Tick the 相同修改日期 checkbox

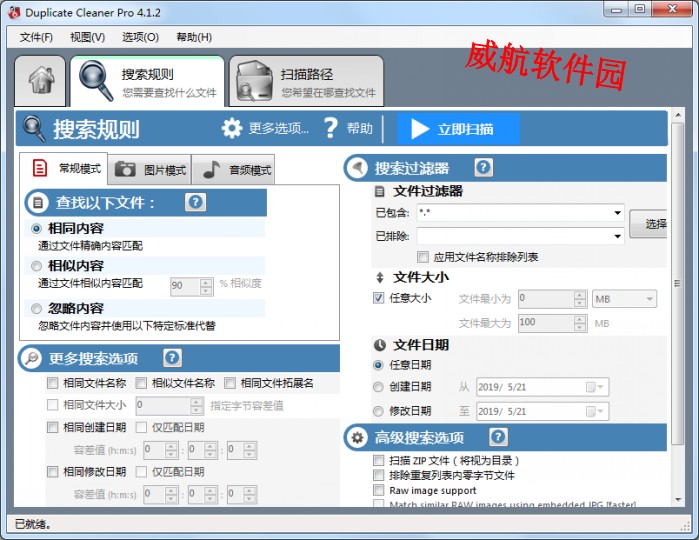53,472
